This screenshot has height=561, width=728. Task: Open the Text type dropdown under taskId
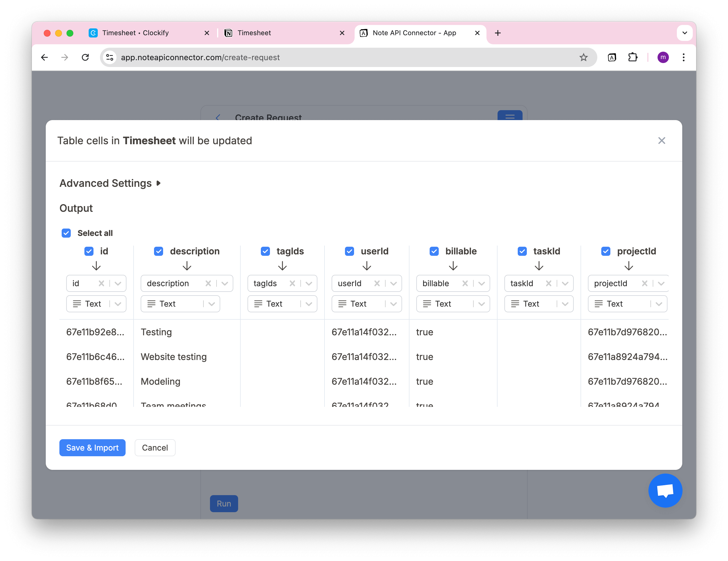click(x=565, y=304)
